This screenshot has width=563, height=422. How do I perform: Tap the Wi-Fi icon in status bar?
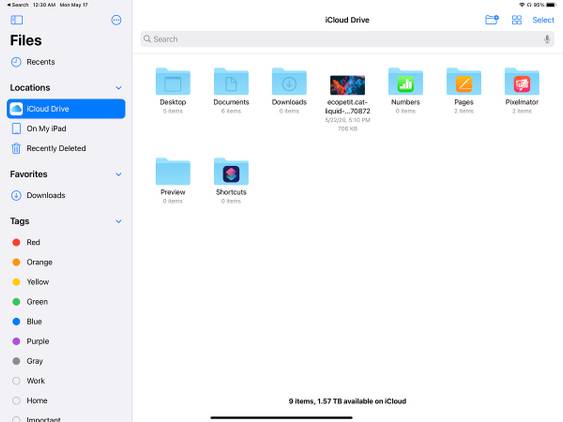(x=522, y=5)
